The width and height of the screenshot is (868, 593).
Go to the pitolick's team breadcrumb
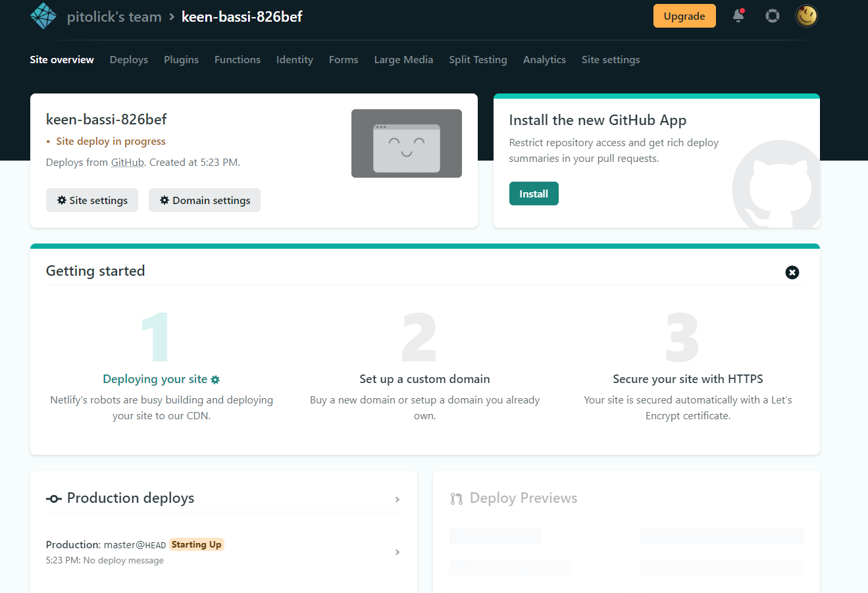coord(115,17)
